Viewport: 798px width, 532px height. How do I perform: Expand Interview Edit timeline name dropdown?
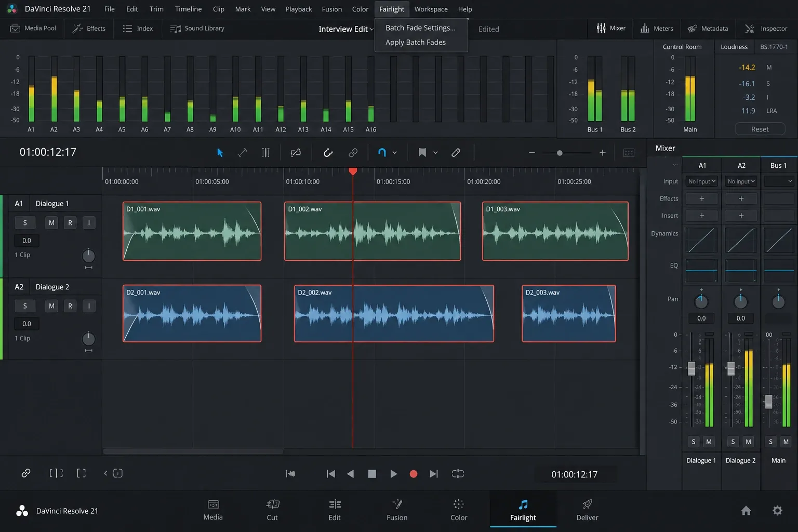point(371,29)
